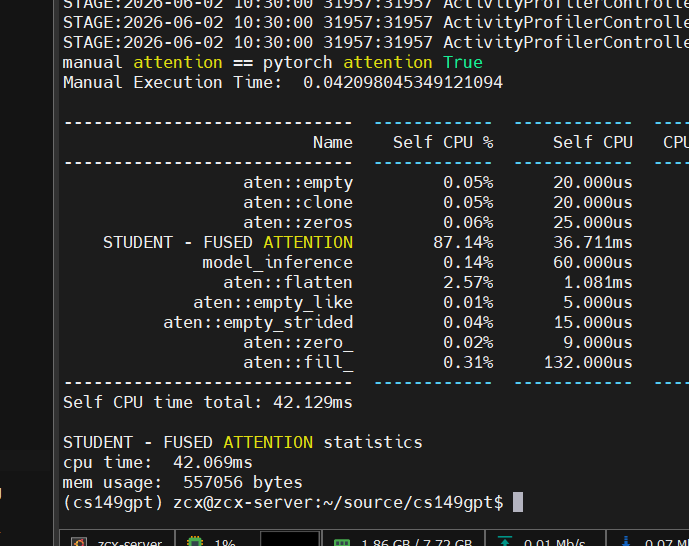Click the black CPU usage graph
Image resolution: width=689 pixels, height=546 pixels.
click(x=290, y=539)
